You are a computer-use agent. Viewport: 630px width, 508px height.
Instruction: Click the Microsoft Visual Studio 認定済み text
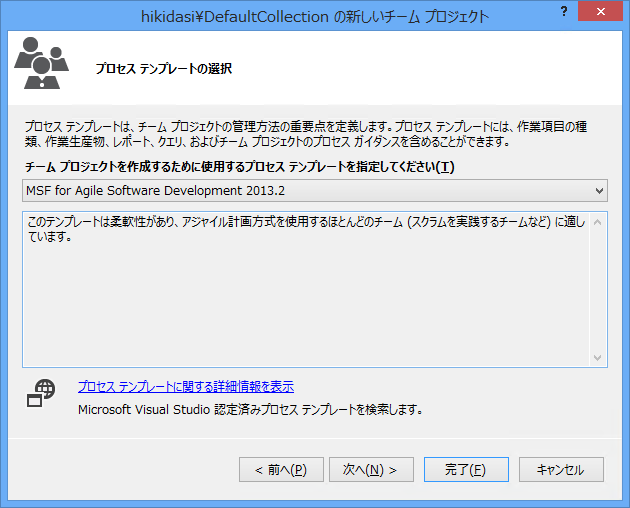tap(250, 410)
